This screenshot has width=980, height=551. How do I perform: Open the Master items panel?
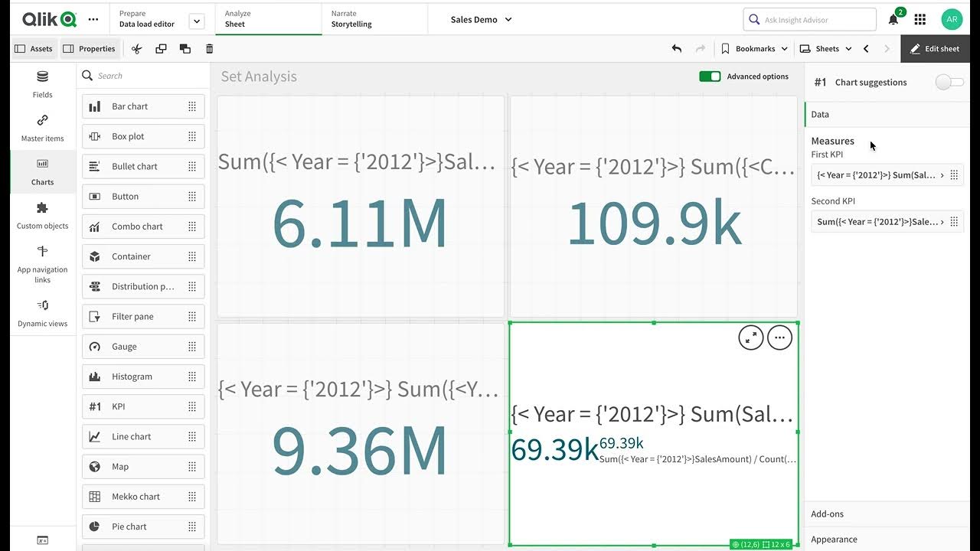coord(42,128)
